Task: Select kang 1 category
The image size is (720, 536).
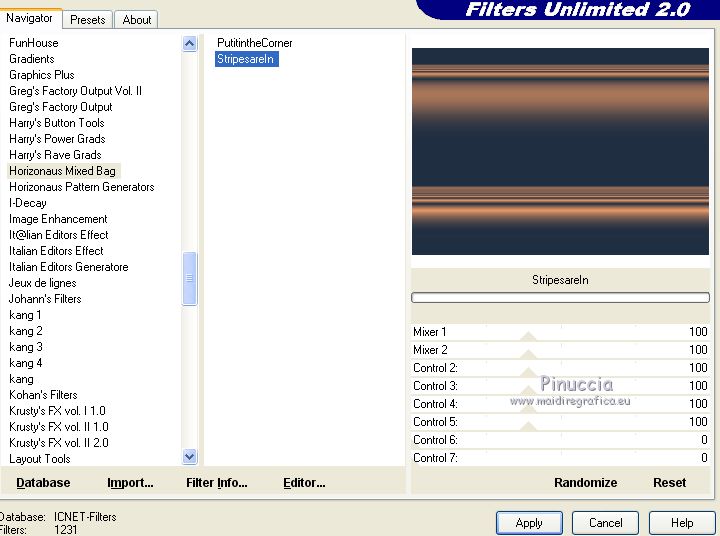Action: pos(25,315)
